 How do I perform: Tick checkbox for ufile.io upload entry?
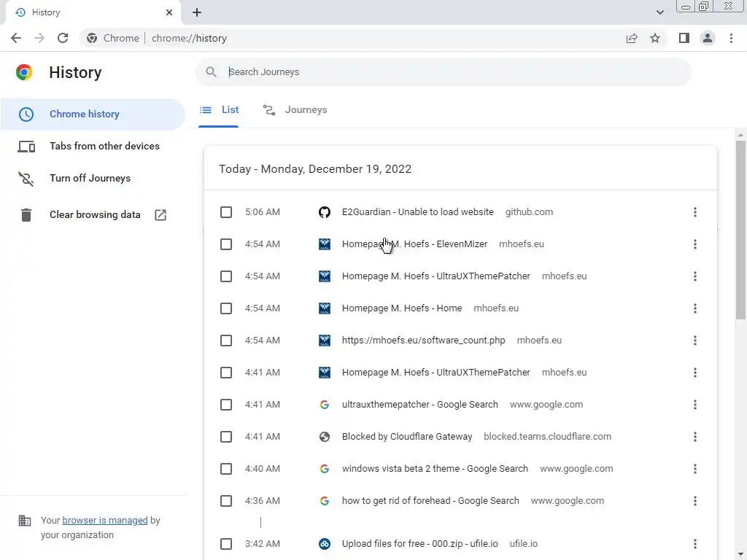point(226,544)
